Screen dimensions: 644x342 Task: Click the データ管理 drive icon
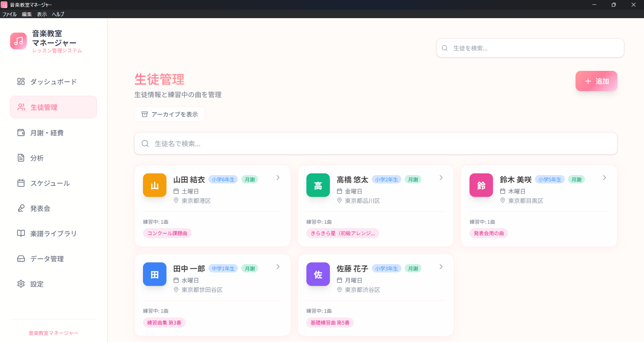point(21,259)
